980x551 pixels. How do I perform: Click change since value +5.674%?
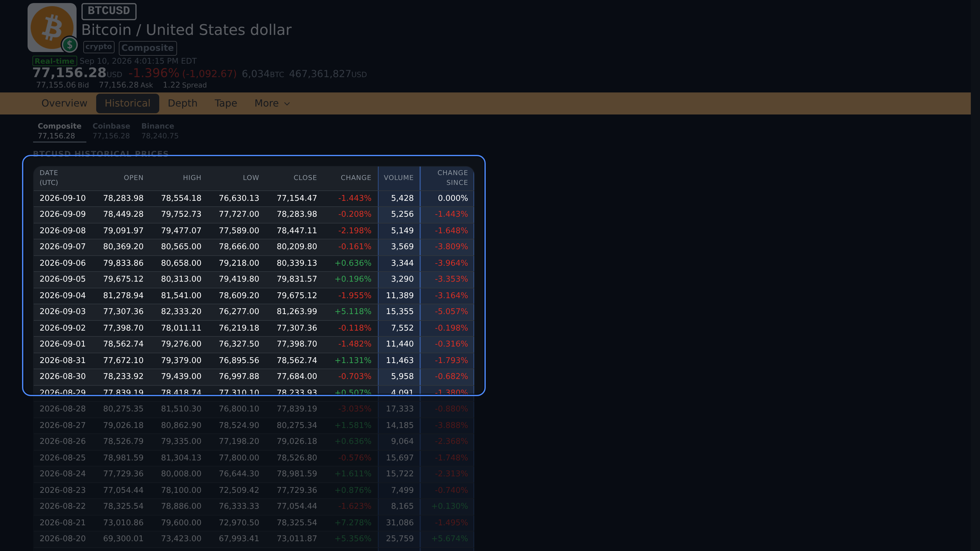(x=449, y=538)
